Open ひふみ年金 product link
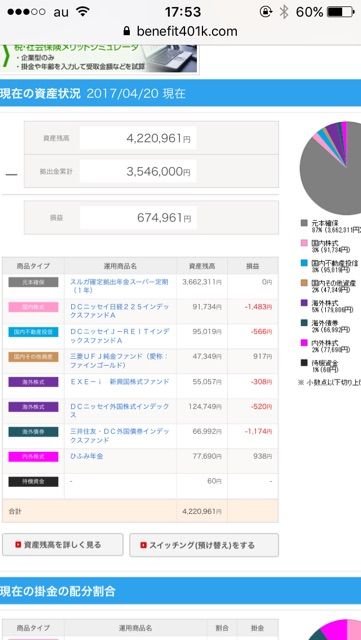This screenshot has width=361, height=640. 87,456
